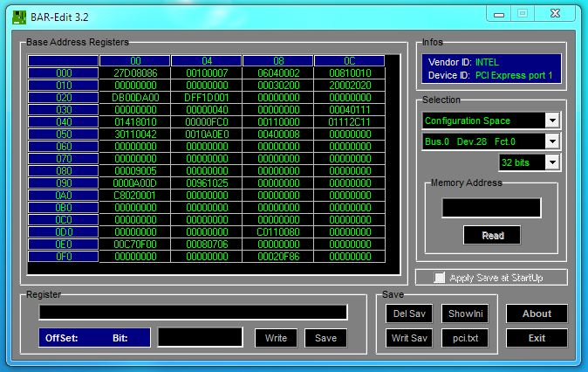Select row header 040

(64, 122)
